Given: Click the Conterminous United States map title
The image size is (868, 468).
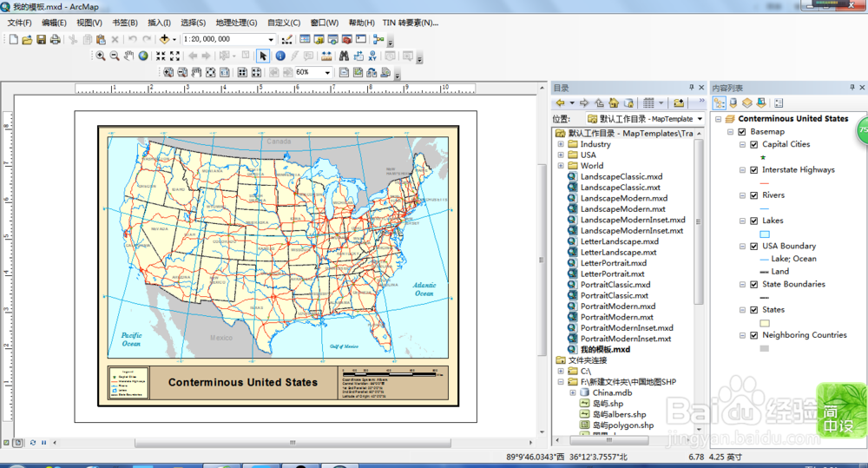Looking at the screenshot, I should [x=243, y=382].
